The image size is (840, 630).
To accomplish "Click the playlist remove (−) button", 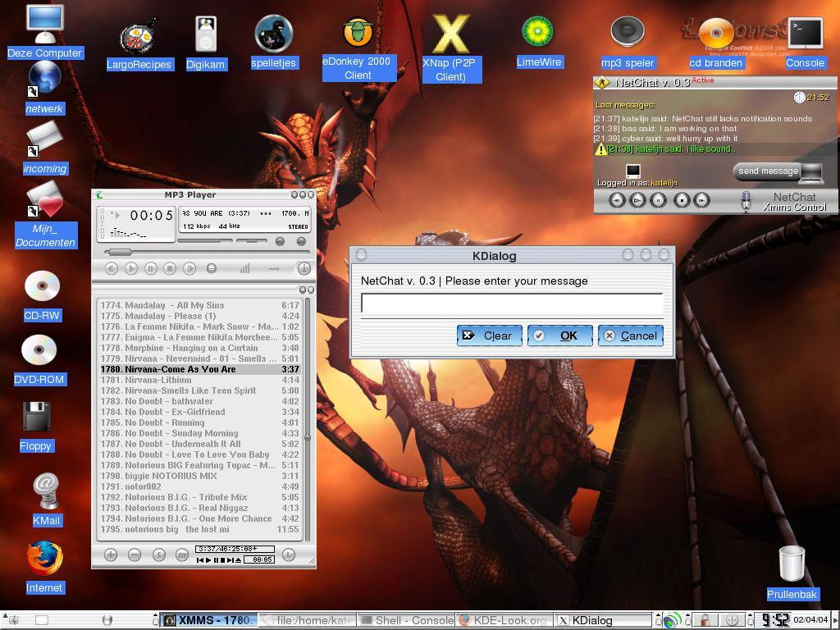I will [135, 555].
